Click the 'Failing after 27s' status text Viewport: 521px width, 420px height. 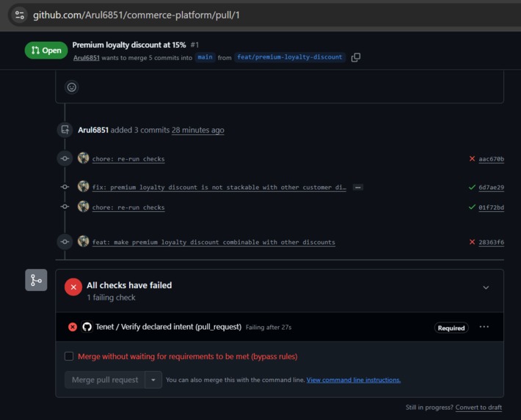269,328
